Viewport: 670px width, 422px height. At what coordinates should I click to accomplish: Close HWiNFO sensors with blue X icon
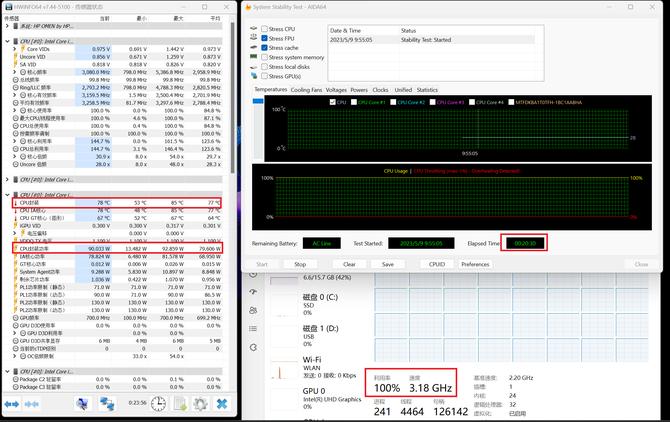point(222,404)
